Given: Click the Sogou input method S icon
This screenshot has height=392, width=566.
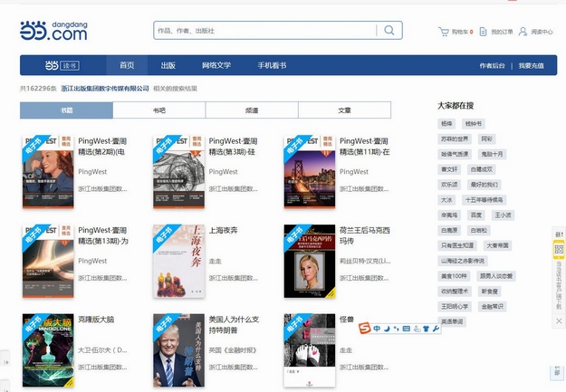Looking at the screenshot, I should pyautogui.click(x=365, y=328).
